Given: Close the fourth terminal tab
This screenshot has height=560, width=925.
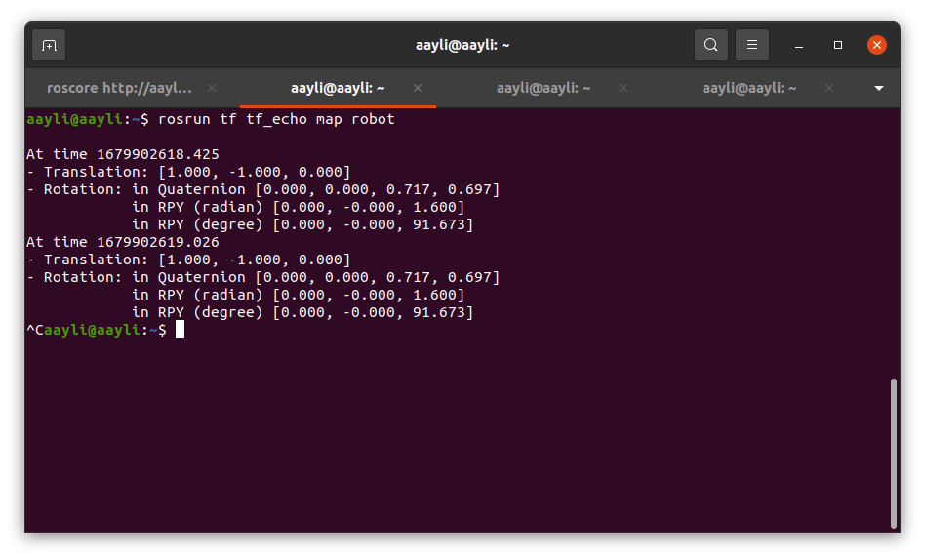Looking at the screenshot, I should point(829,88).
